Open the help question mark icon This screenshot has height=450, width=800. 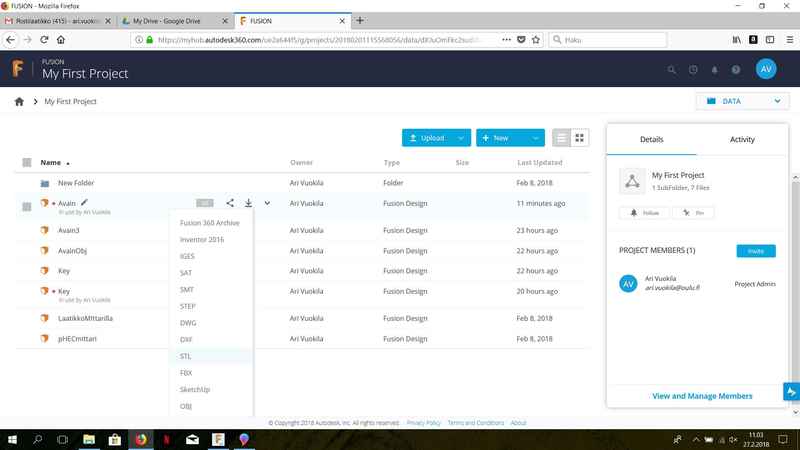tap(736, 70)
